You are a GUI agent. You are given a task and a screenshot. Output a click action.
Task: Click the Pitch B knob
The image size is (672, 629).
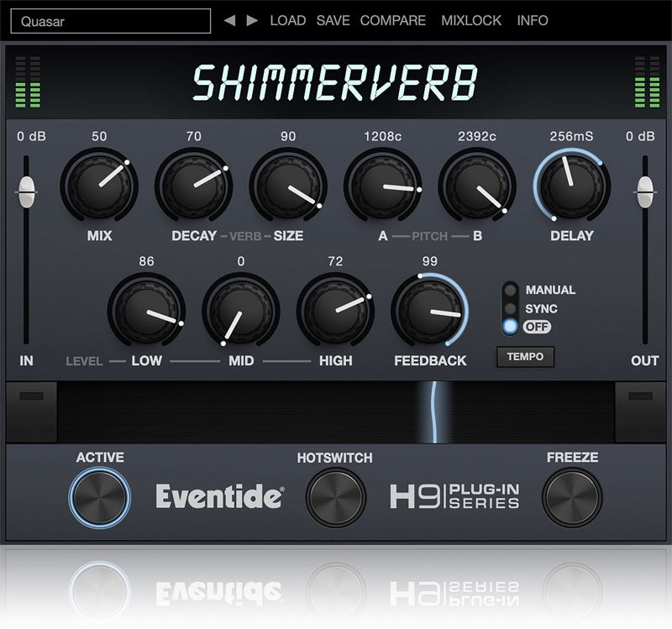[477, 186]
